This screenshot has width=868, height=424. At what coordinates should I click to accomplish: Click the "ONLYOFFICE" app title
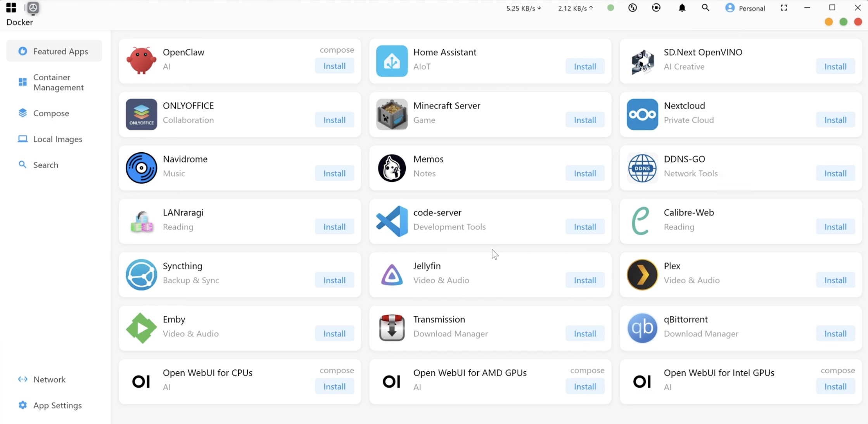(188, 106)
